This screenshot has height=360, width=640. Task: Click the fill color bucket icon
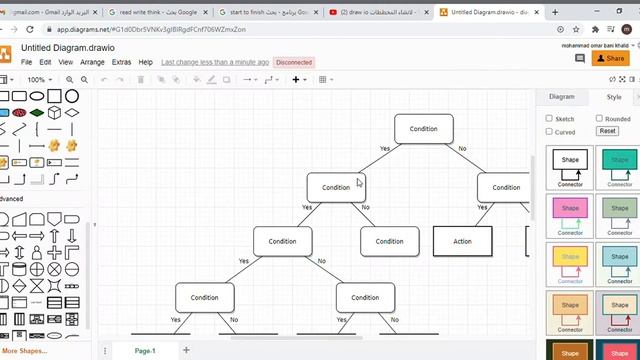197,80
